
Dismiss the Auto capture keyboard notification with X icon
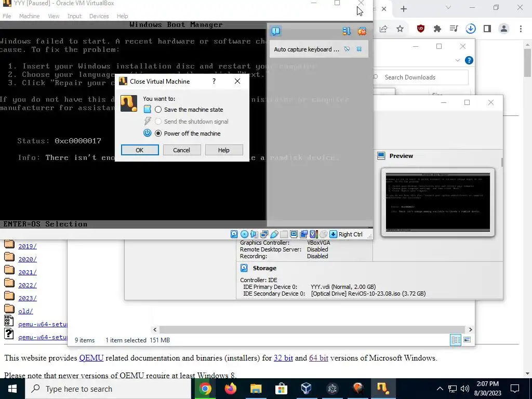359,49
